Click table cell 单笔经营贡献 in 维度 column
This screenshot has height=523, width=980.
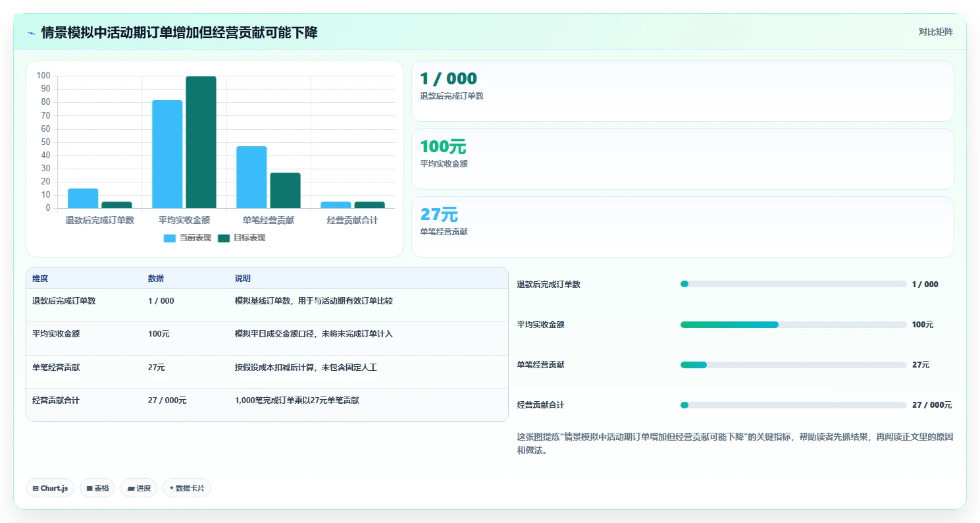pyautogui.click(x=56, y=368)
